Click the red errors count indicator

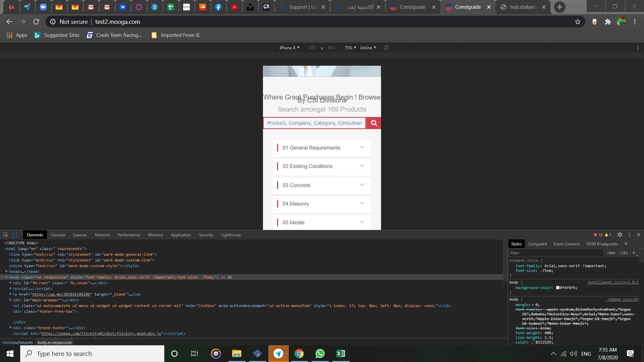(x=598, y=235)
